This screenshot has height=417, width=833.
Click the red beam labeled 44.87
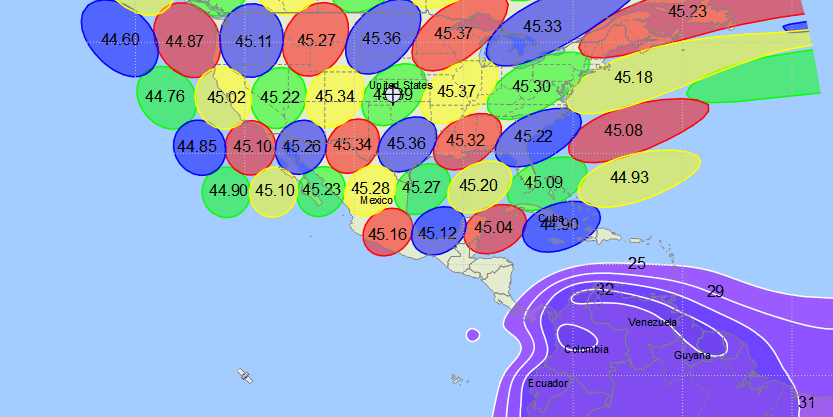[186, 41]
